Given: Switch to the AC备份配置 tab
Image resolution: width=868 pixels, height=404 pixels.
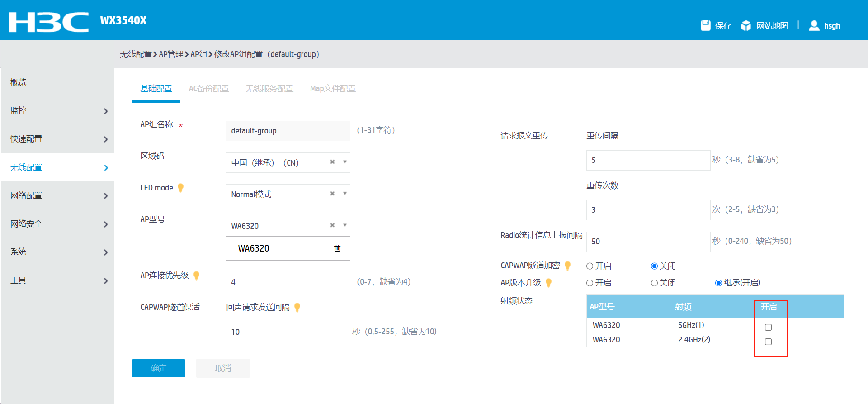Looking at the screenshot, I should click(209, 89).
